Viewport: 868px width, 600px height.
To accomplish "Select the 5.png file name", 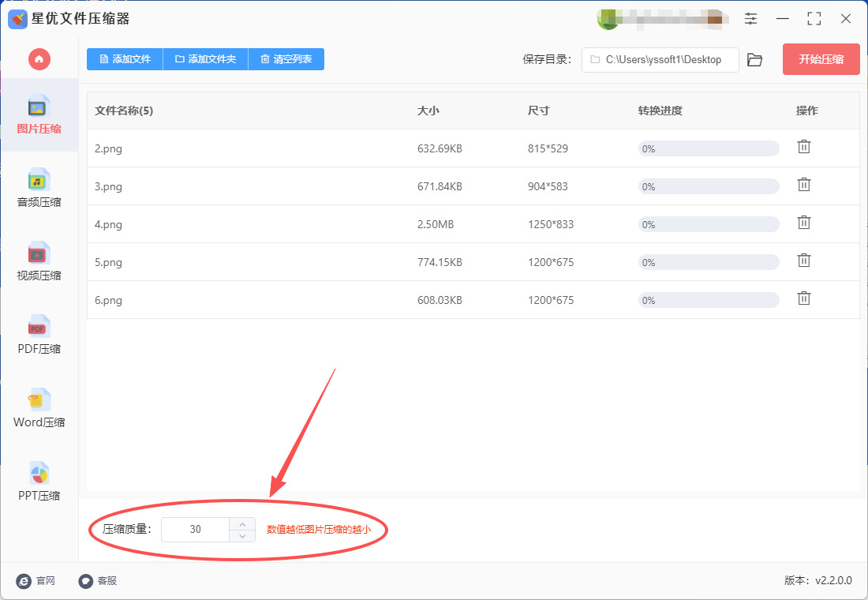I will (x=109, y=263).
